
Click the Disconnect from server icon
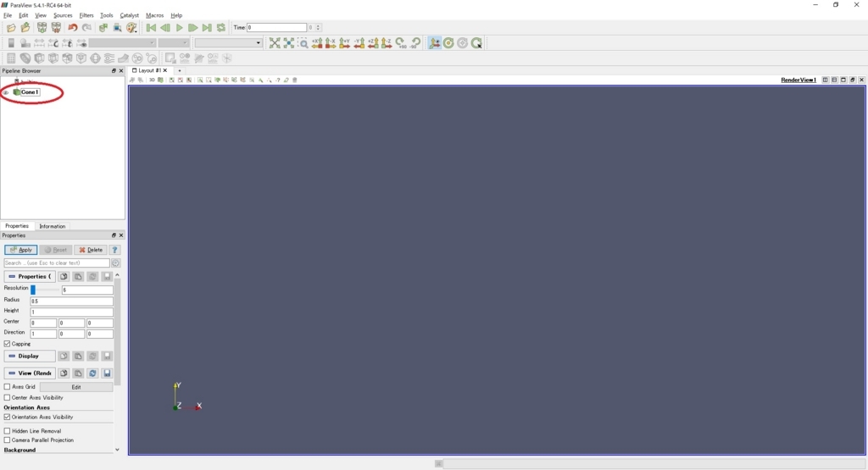(56, 28)
